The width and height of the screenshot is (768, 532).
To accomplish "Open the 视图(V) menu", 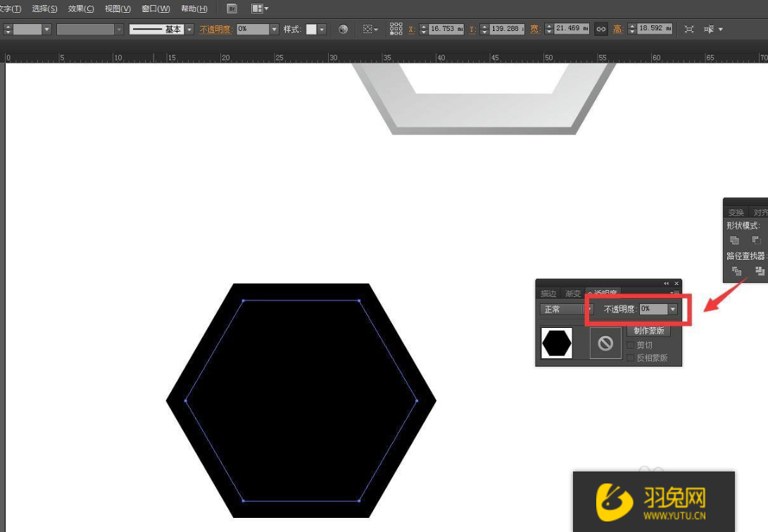I will [118, 9].
